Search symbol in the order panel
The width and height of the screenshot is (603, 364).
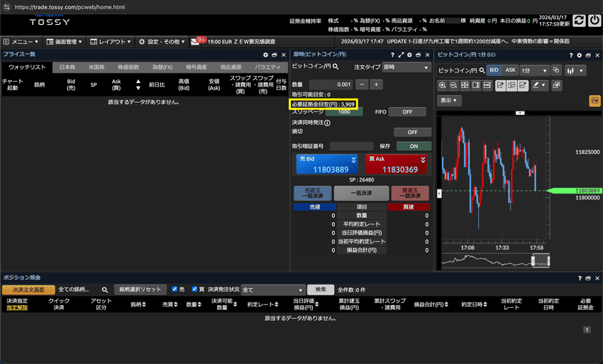click(x=336, y=67)
